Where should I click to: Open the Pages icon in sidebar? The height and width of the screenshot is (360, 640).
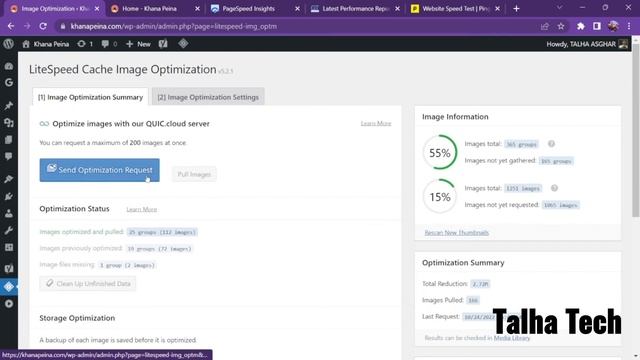pos(9,140)
